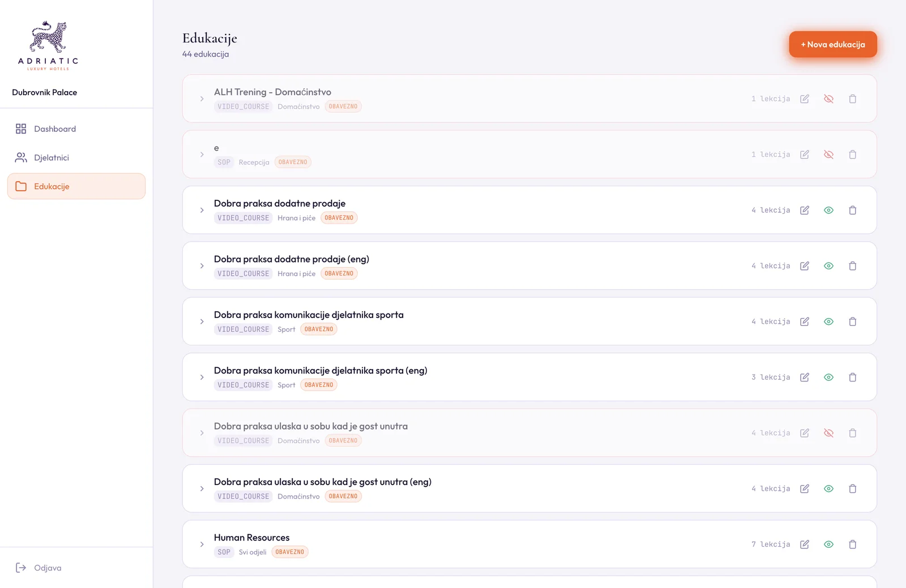The image size is (906, 588).
Task: Edit Dobra praksa komunikacije djelatnika sporta (eng)
Action: pyautogui.click(x=805, y=377)
